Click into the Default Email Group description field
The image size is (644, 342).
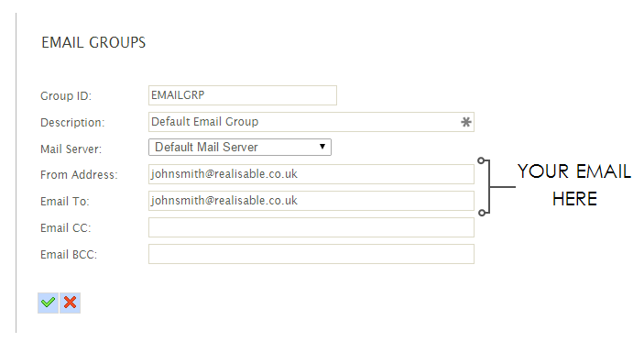(x=311, y=122)
